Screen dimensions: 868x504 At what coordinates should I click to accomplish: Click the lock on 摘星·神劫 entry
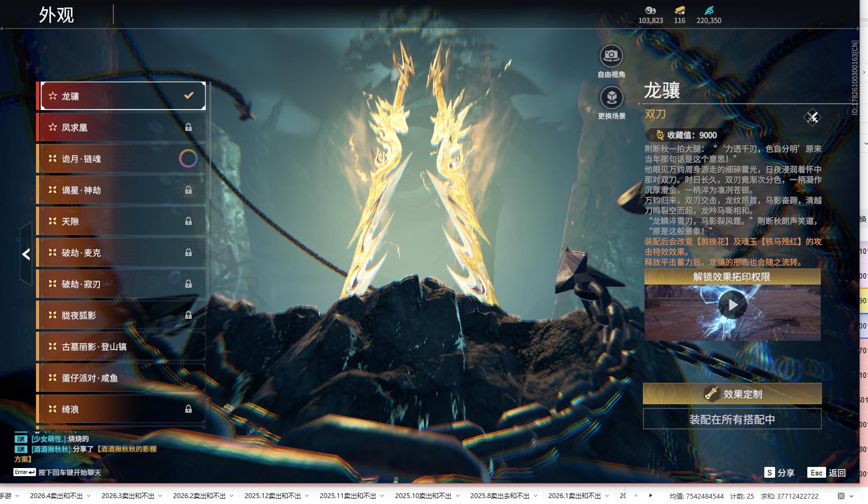pos(189,190)
